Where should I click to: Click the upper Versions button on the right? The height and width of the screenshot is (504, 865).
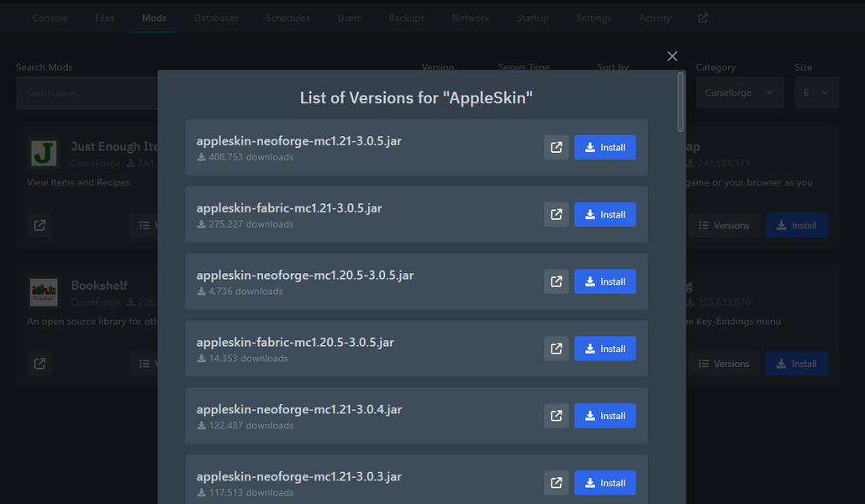tap(725, 225)
